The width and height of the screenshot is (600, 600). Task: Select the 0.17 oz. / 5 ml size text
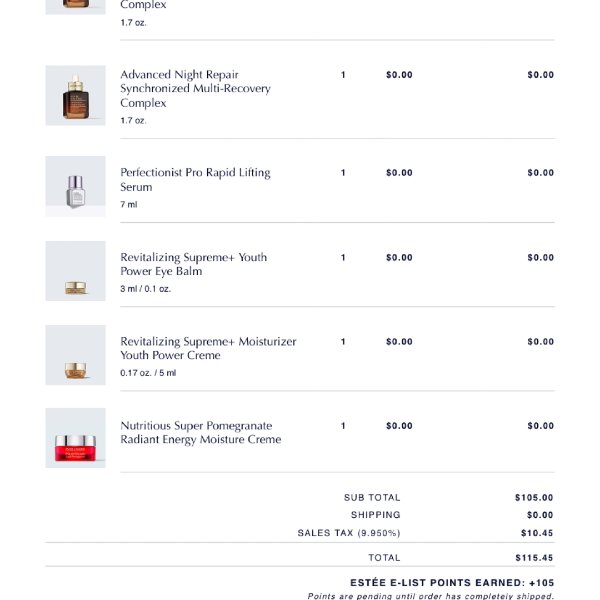[148, 373]
